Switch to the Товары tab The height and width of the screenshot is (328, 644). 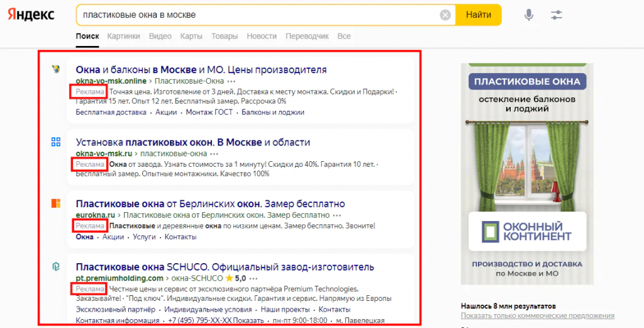click(x=225, y=36)
